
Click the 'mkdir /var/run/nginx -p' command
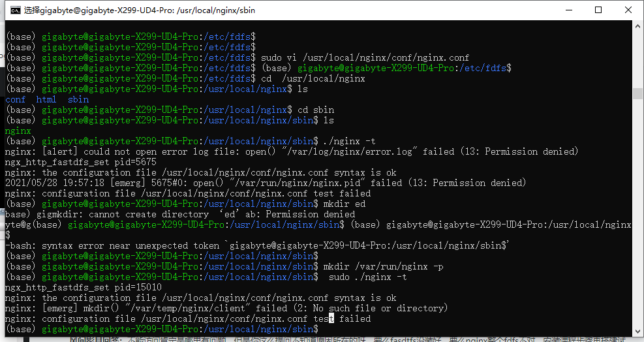coord(383,266)
